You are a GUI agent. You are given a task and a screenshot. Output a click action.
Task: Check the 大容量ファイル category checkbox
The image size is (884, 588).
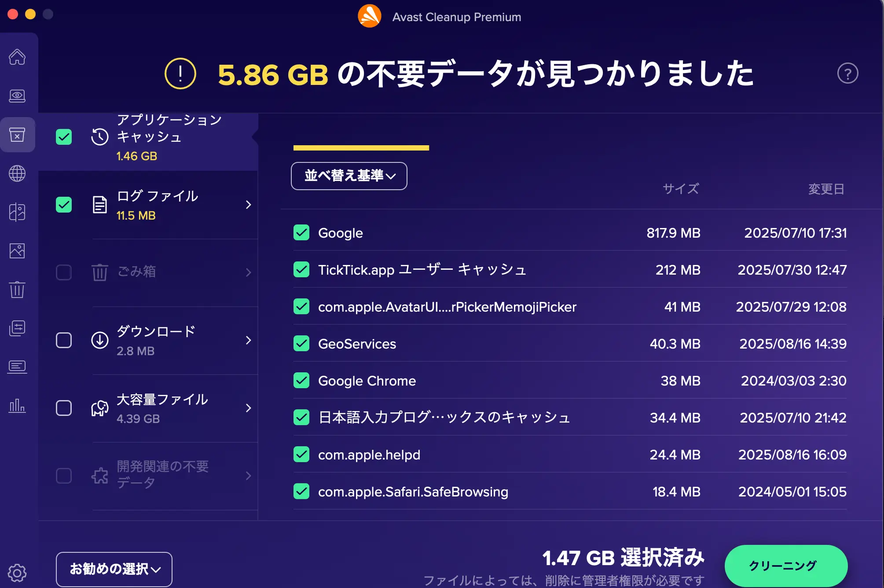point(64,408)
